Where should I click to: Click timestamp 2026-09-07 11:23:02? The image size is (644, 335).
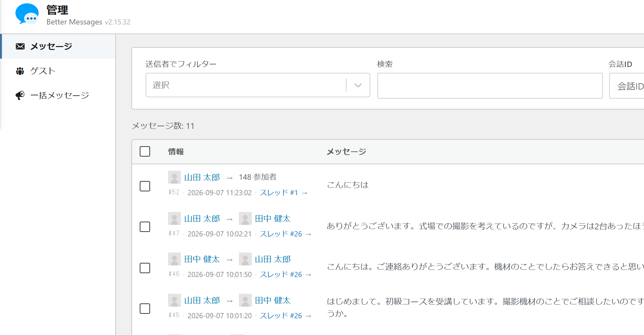[x=220, y=193]
